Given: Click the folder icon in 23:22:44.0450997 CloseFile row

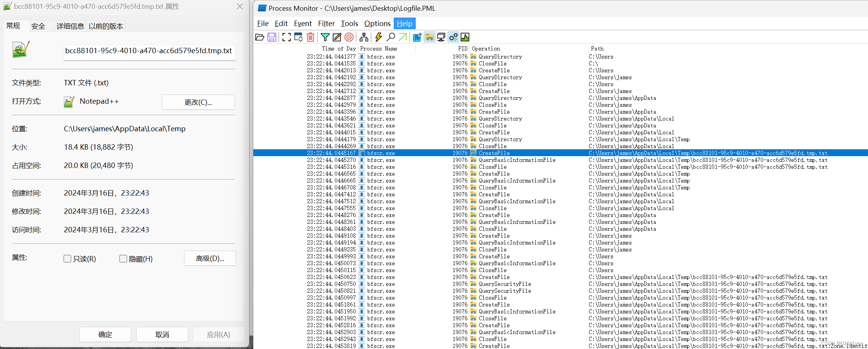Looking at the screenshot, I should point(473,298).
